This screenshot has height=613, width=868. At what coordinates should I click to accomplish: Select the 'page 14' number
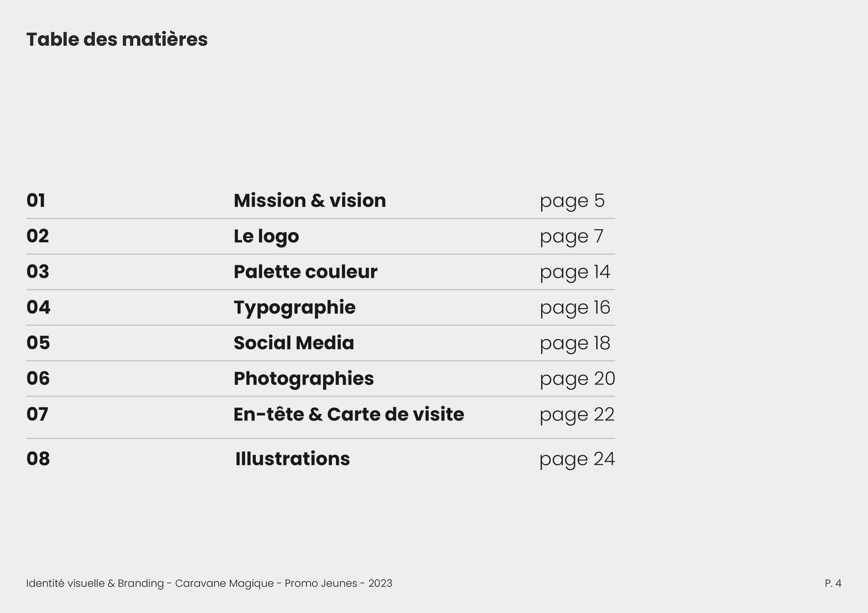pos(575,272)
